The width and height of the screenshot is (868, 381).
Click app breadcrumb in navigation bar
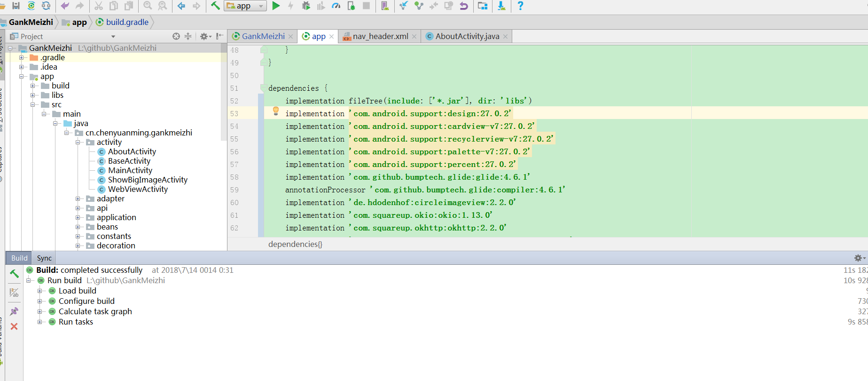click(x=75, y=22)
